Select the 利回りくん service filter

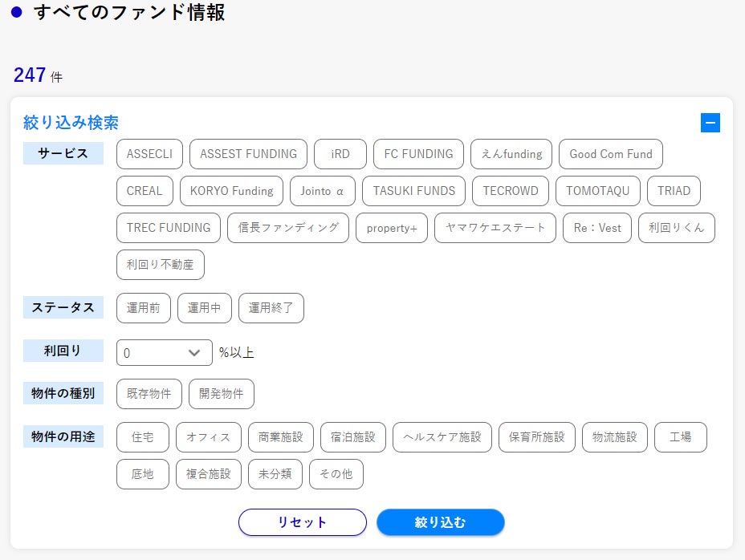click(677, 228)
